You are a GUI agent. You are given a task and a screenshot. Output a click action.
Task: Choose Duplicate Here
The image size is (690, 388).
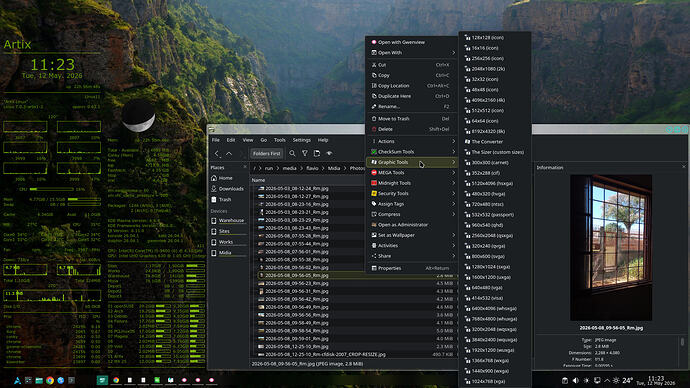[412, 96]
